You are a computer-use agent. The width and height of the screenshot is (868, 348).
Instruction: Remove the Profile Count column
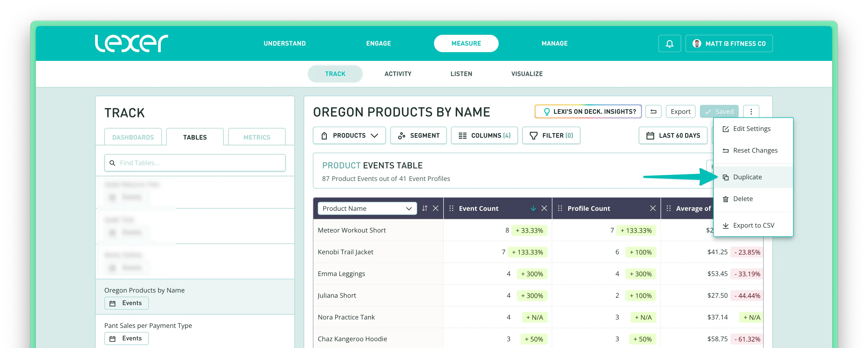[x=652, y=208]
